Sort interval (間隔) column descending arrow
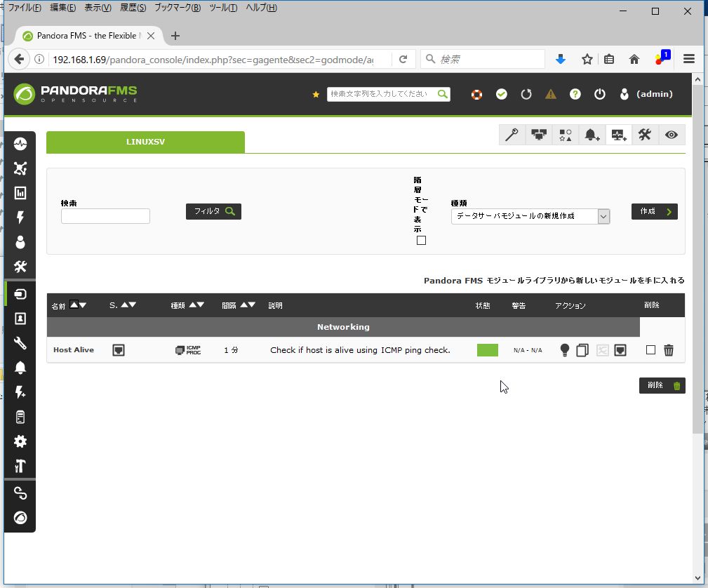 (x=252, y=305)
